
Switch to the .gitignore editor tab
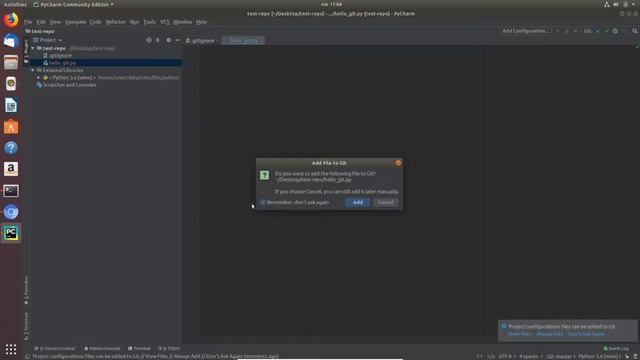[x=200, y=40]
